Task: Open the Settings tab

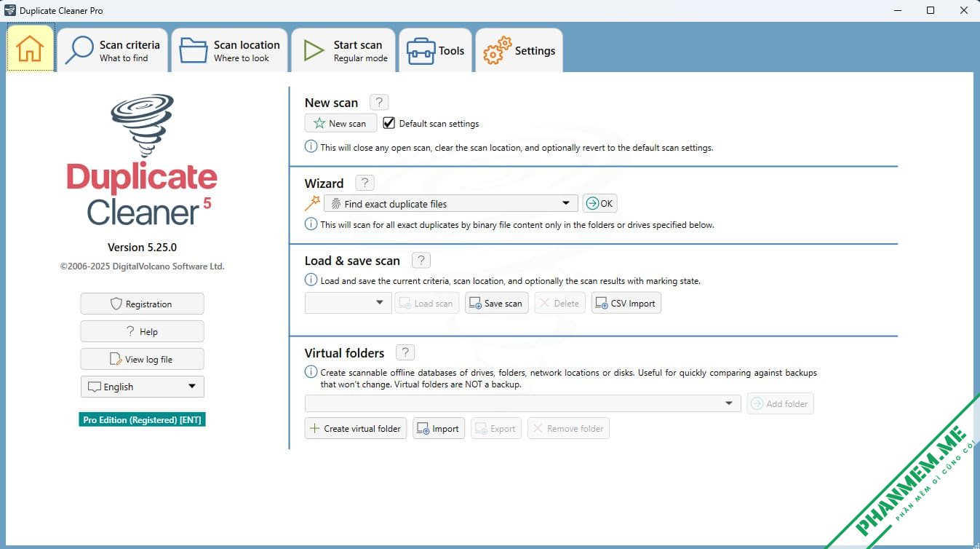Action: point(519,50)
